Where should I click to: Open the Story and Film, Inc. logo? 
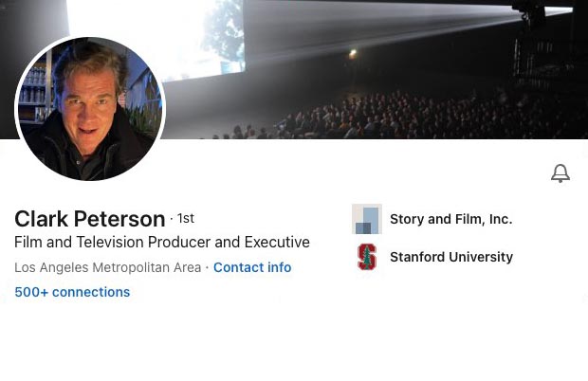coord(366,219)
